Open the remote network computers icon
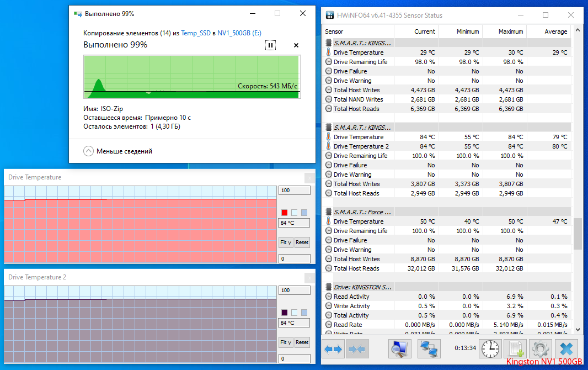The image size is (588, 370). (x=429, y=350)
